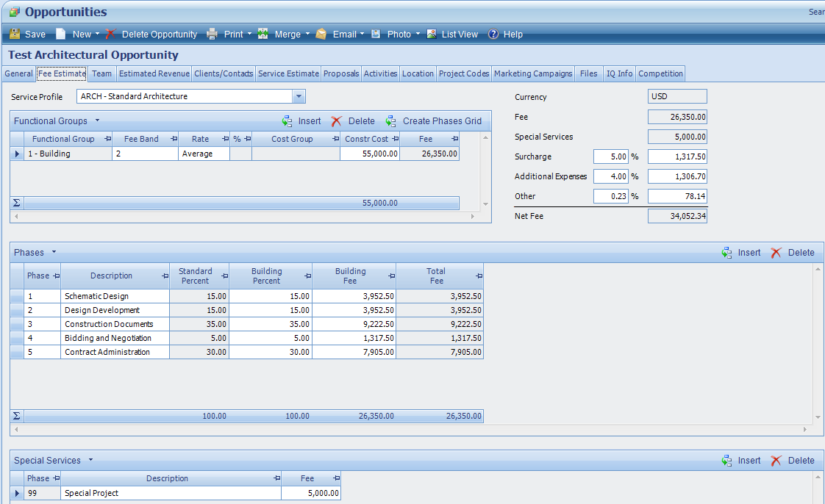Expand the Functional Groups panel menu arrow
The image size is (825, 504).
point(97,120)
